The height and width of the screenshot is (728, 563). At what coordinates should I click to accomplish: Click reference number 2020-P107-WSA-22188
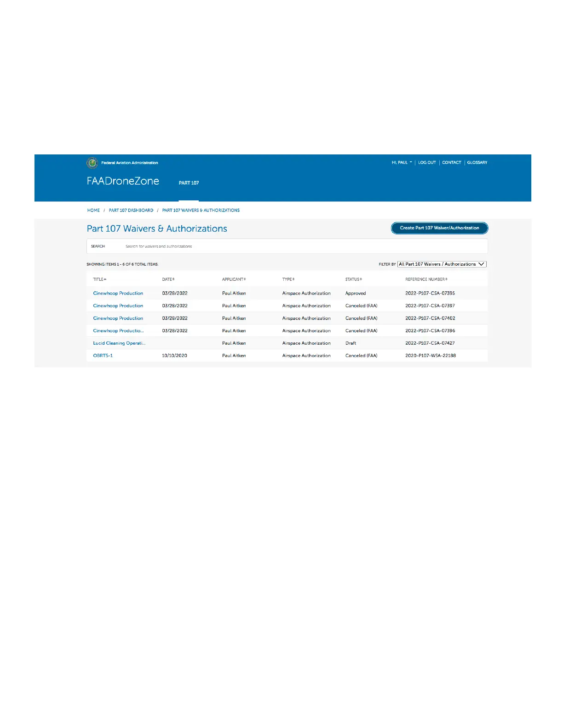point(431,355)
